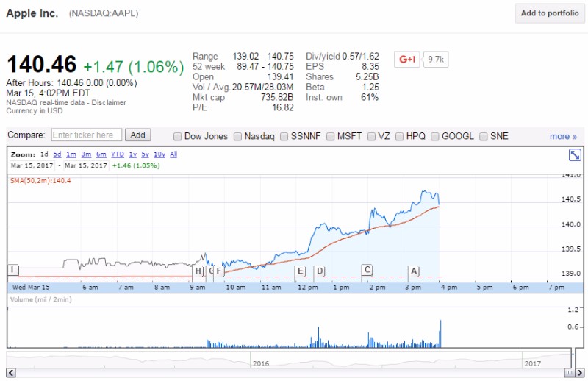Enable Dow Jones comparison checkbox

click(x=177, y=137)
